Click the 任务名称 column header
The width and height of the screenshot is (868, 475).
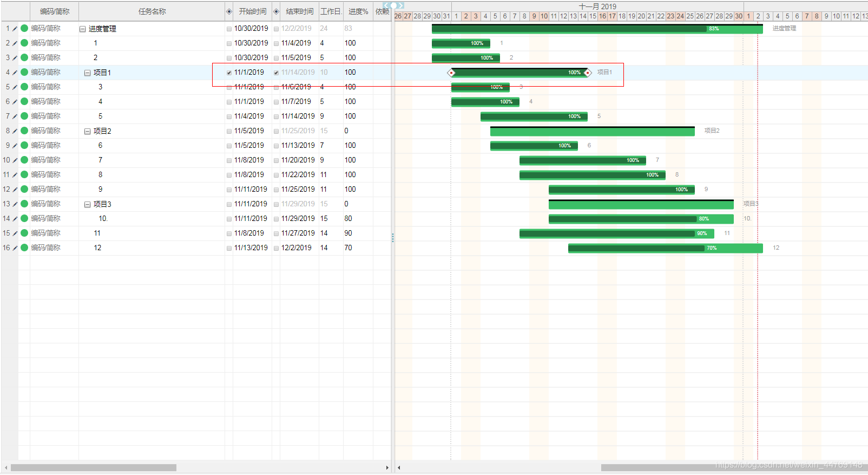(152, 11)
